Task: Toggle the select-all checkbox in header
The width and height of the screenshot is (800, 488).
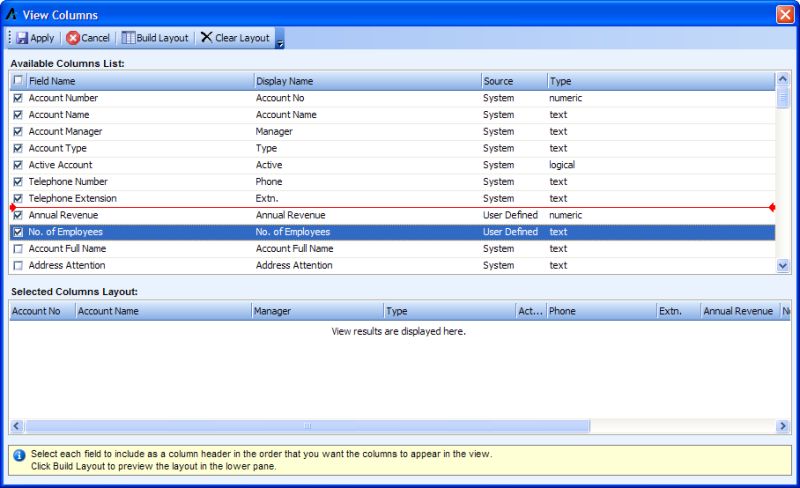Action: 18,80
